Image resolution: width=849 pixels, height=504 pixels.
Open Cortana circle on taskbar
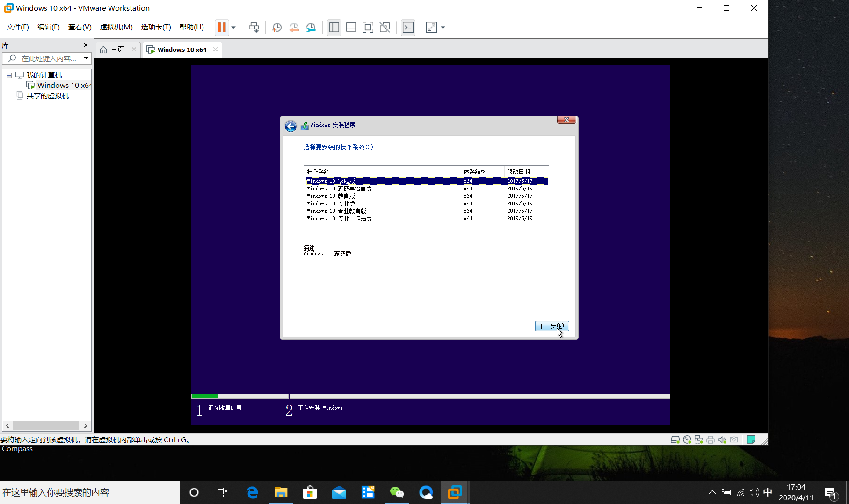[x=194, y=492]
